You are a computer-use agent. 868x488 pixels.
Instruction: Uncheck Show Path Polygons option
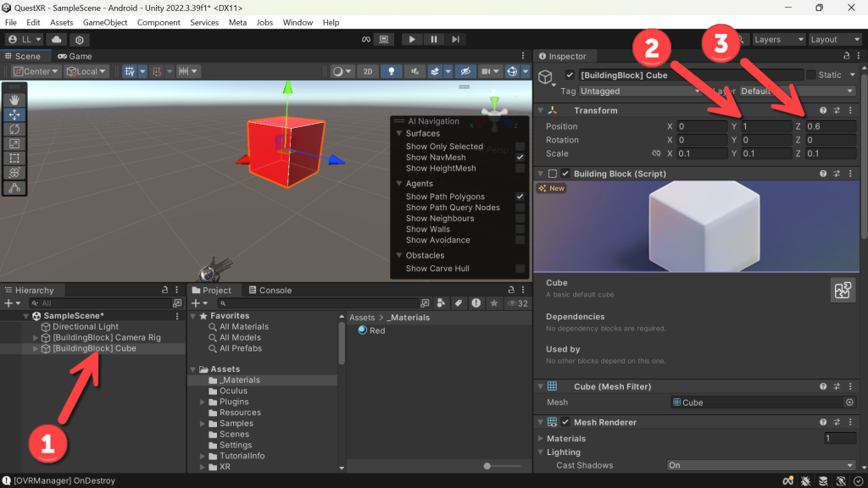(520, 197)
